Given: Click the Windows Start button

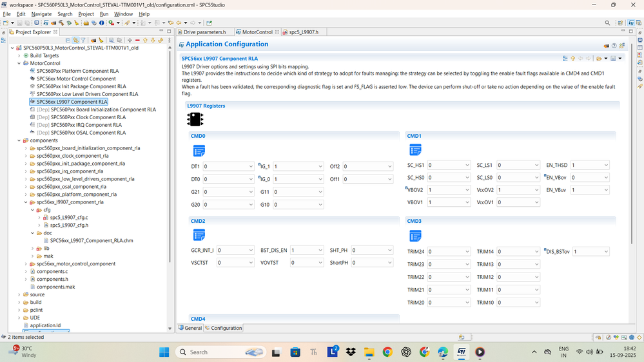Looking at the screenshot, I should [x=164, y=352].
